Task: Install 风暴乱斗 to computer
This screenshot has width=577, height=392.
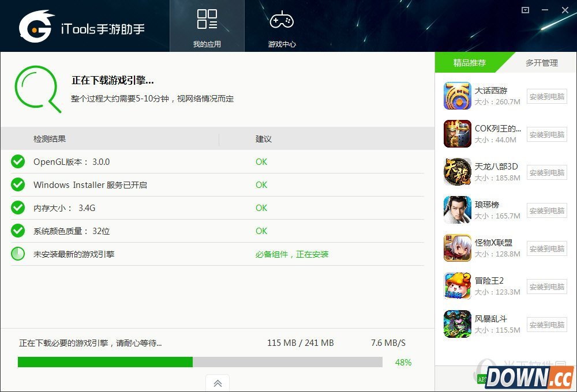Action: pyautogui.click(x=547, y=325)
